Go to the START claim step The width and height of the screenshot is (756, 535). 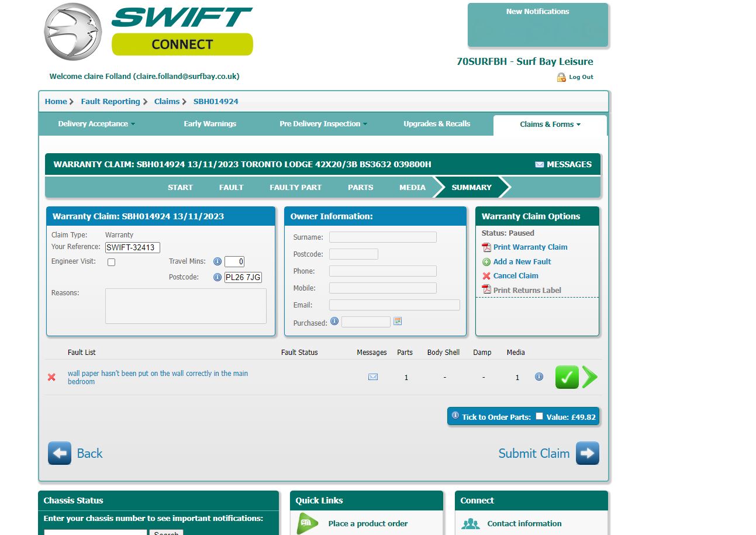(x=180, y=188)
